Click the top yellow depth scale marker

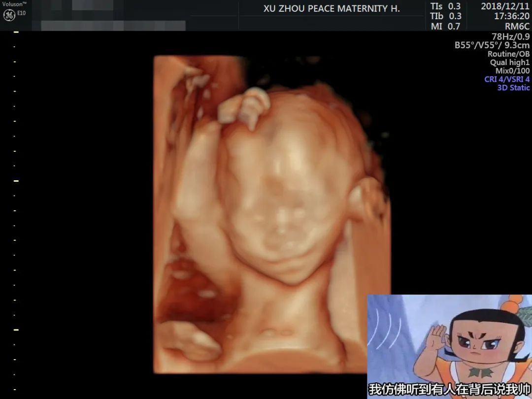coord(16,32)
